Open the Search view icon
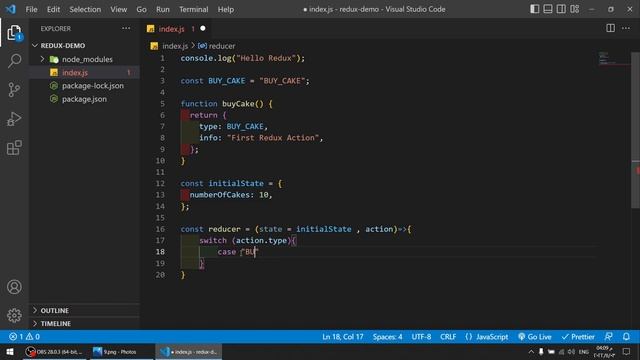The image size is (640, 360). [14, 61]
